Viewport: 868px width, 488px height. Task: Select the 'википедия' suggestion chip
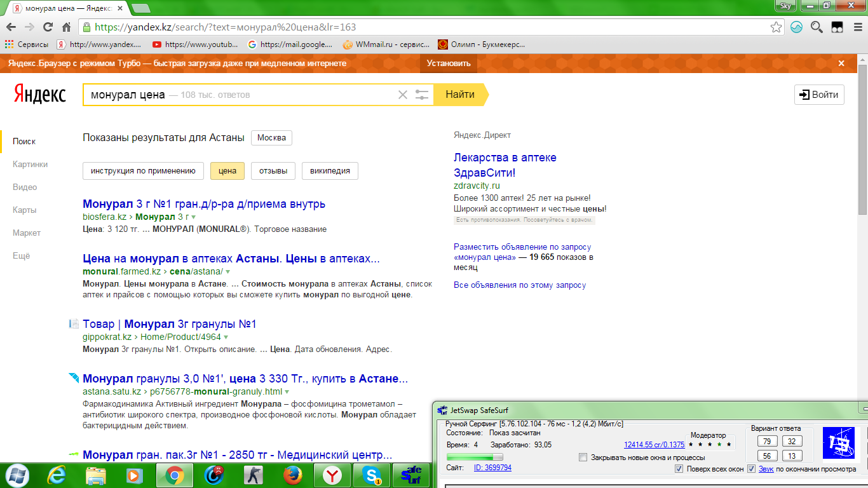(330, 171)
